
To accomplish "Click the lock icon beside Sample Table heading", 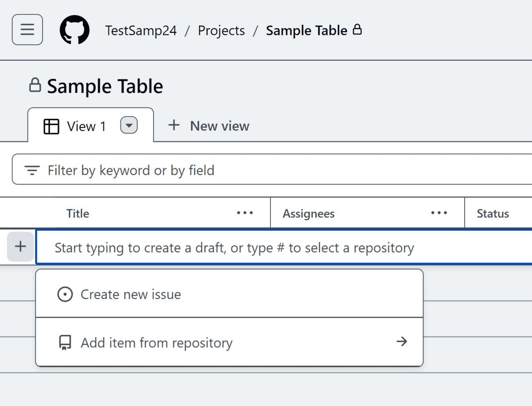I will pos(35,86).
